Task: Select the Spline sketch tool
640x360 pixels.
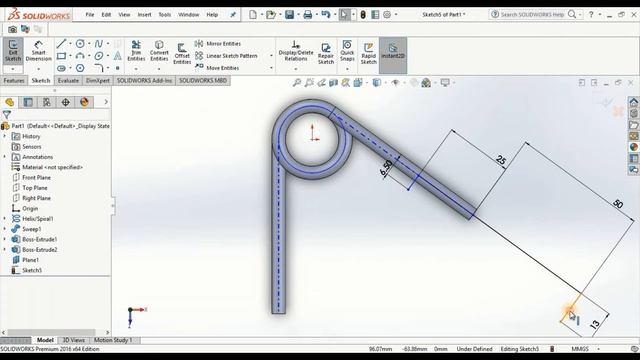Action: [98, 43]
